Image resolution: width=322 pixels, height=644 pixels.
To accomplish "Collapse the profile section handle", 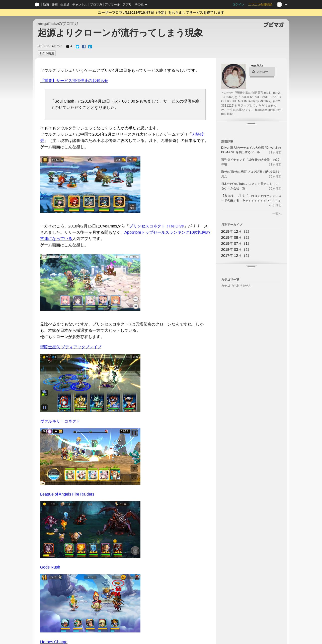I will coord(251,123).
